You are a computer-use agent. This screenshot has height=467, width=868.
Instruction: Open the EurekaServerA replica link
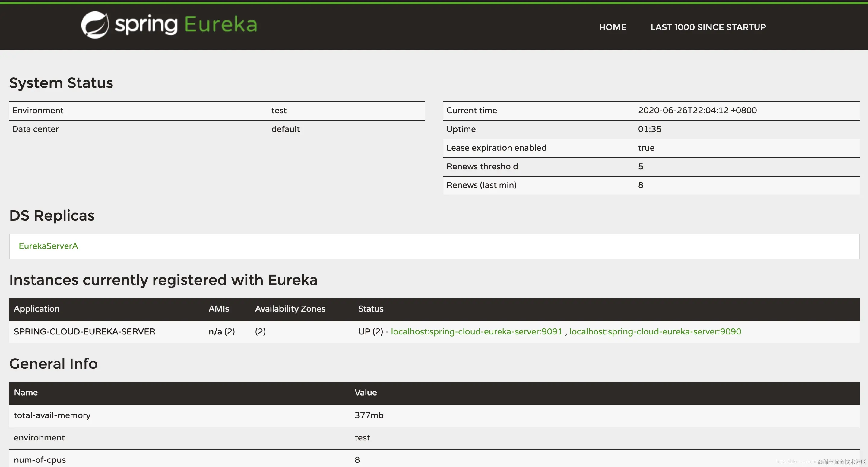coord(48,246)
